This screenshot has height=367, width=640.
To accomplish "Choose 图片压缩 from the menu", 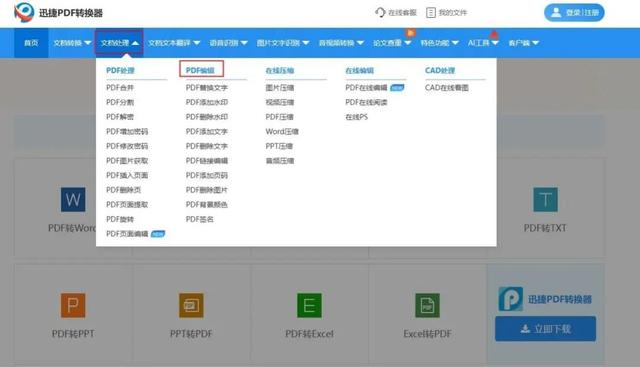I will (280, 88).
